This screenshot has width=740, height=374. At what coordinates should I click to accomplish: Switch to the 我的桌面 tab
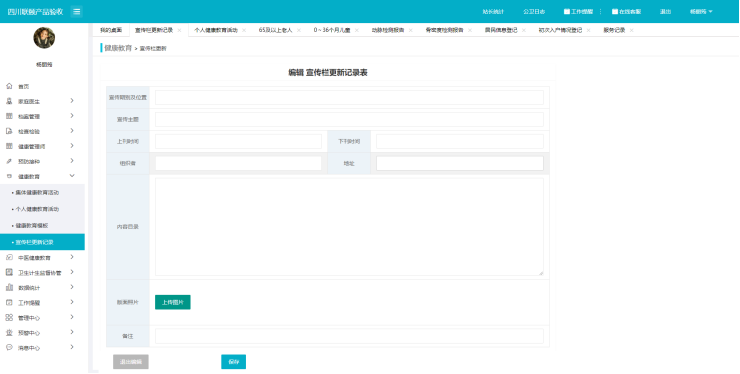coord(111,30)
